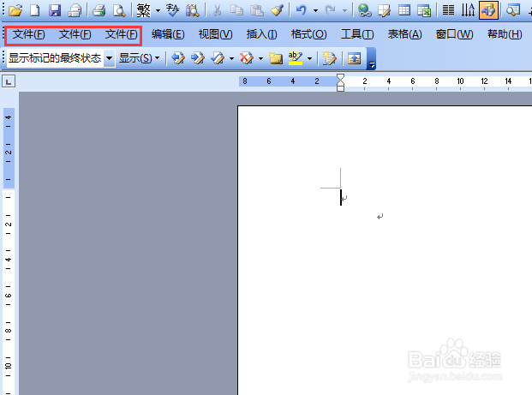Open the Research pane icon

pos(193,10)
